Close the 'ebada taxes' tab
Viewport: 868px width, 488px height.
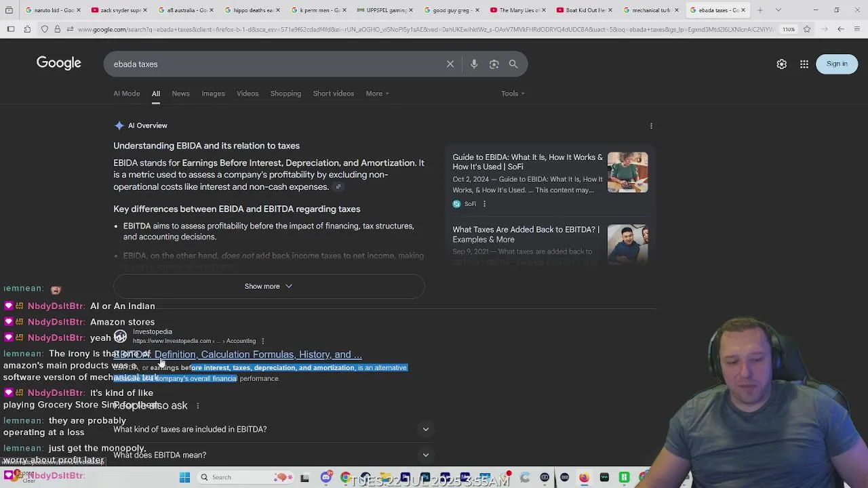pyautogui.click(x=743, y=10)
